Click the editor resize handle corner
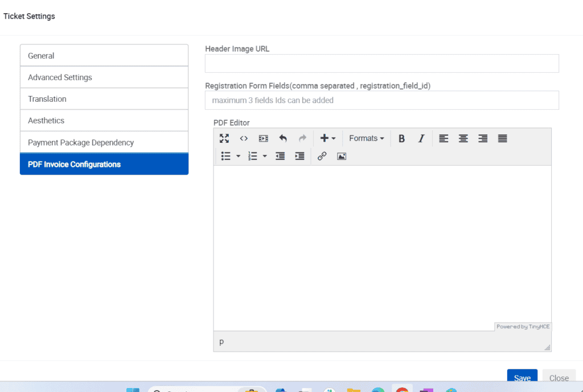This screenshot has height=392, width=583. [x=547, y=348]
